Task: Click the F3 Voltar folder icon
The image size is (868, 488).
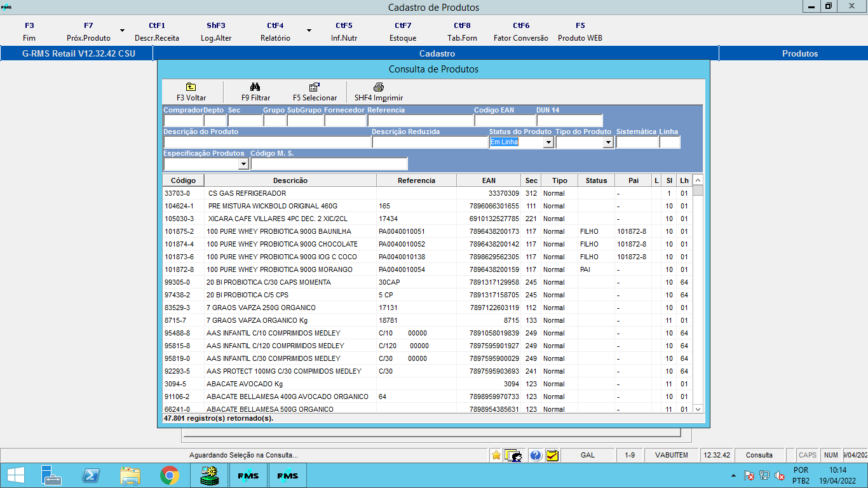Action: [191, 87]
